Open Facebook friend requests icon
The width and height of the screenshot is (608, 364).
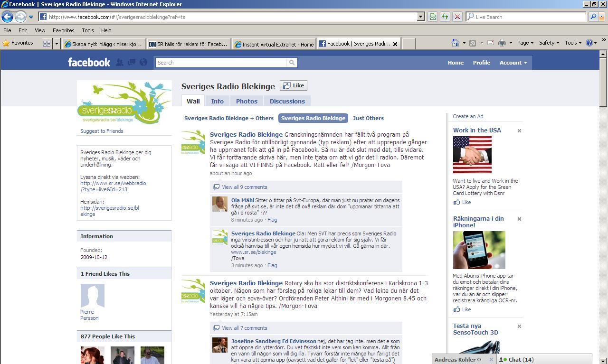pos(120,62)
